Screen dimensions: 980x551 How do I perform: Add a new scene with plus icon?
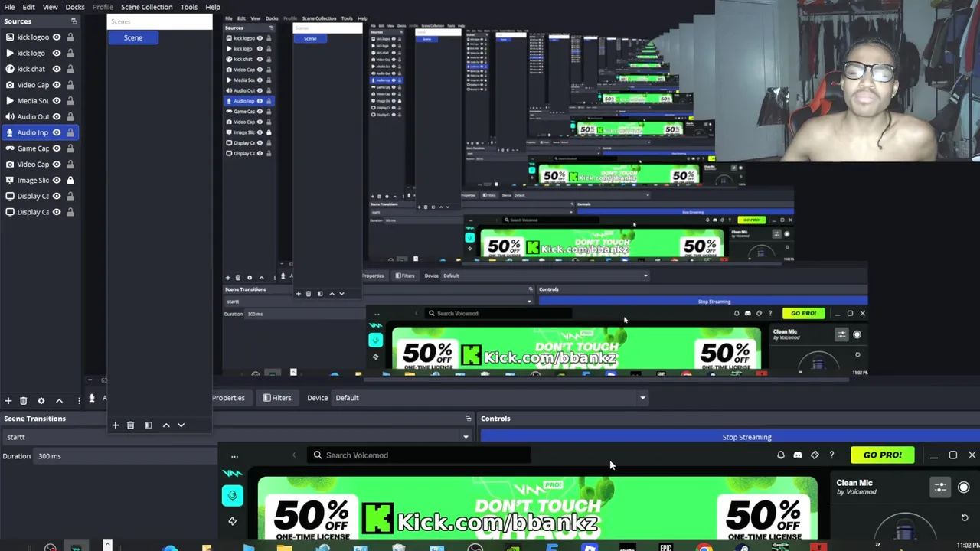[115, 425]
